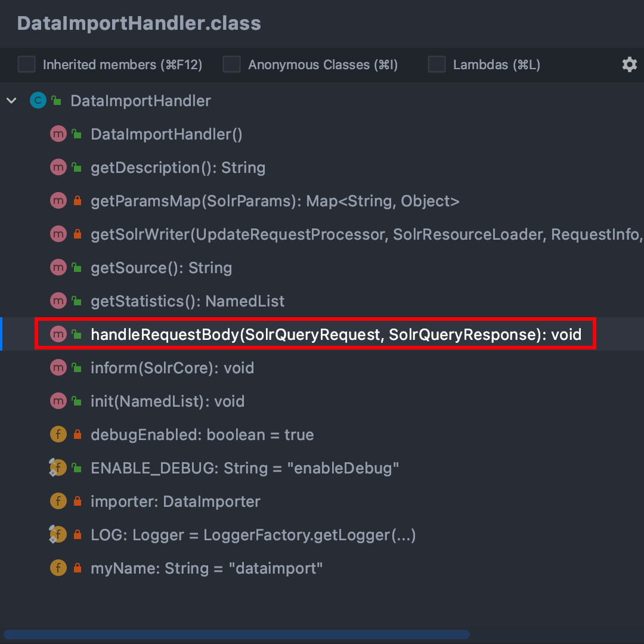Click the settings gear icon
Viewport: 644px width, 644px height.
tap(629, 64)
